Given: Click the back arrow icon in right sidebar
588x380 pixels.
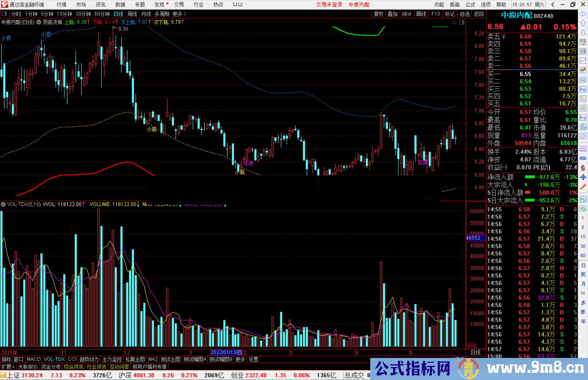Looking at the screenshot, I should click(583, 14).
